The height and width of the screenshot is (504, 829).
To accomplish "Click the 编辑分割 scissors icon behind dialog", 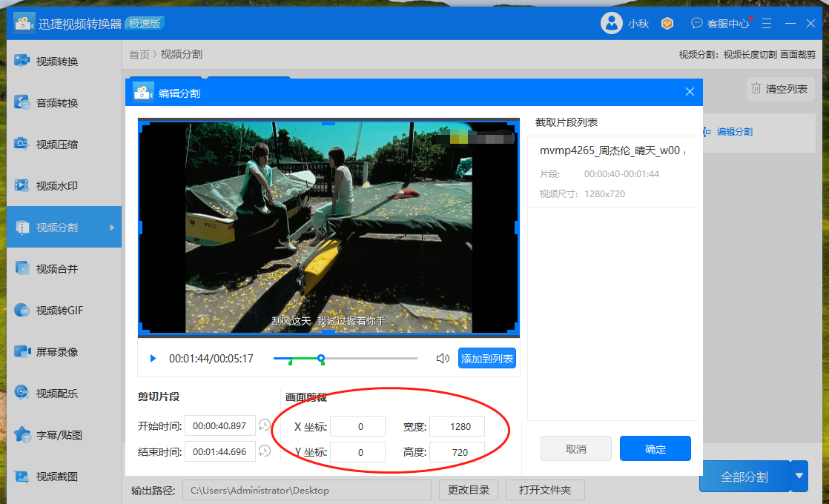I will 707,131.
